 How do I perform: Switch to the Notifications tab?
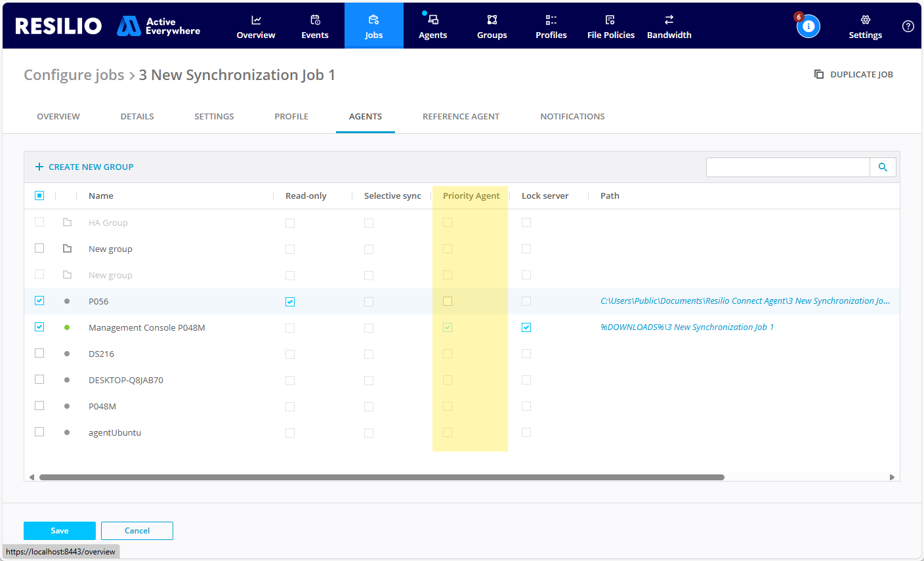tap(572, 117)
